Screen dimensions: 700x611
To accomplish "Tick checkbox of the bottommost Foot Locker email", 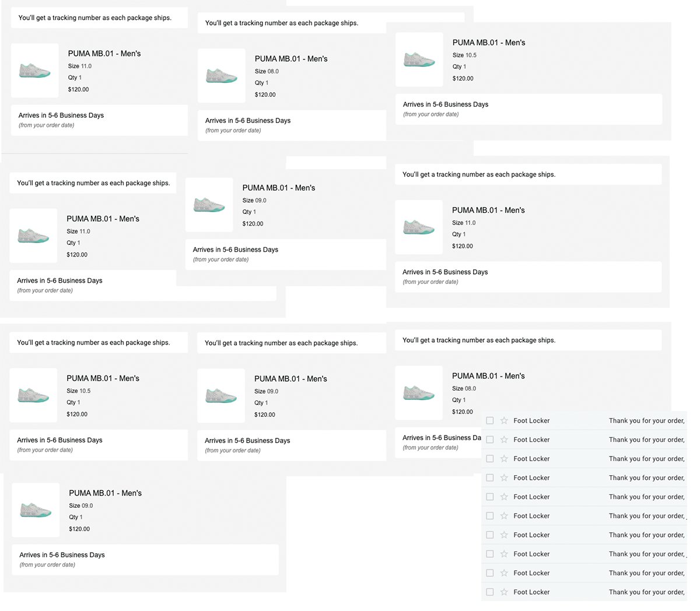I will pyautogui.click(x=490, y=592).
